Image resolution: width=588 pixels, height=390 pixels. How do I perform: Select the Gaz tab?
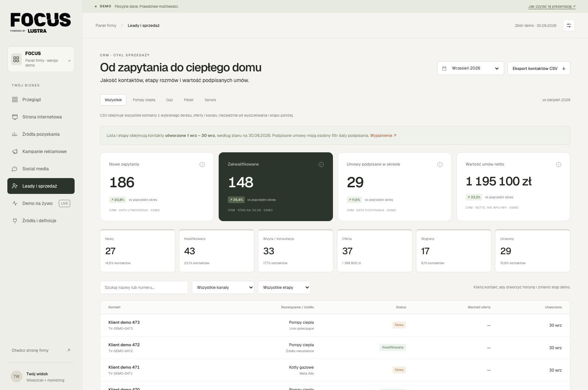(x=169, y=100)
